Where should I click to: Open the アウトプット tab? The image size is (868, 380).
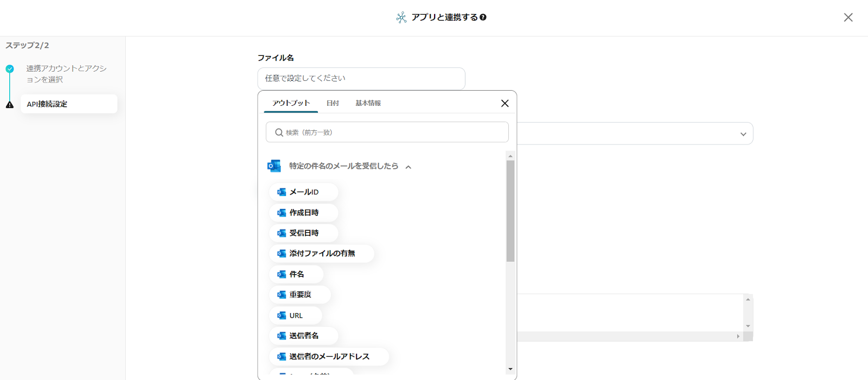click(x=291, y=103)
